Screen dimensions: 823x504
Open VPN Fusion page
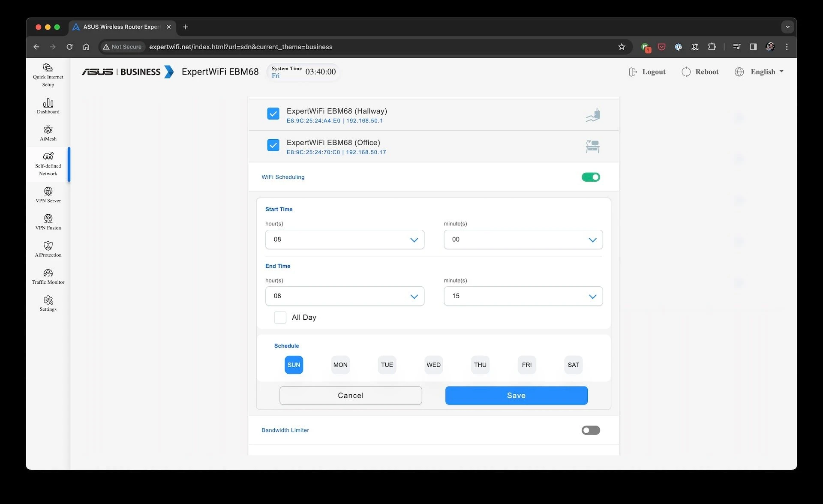[x=48, y=222]
